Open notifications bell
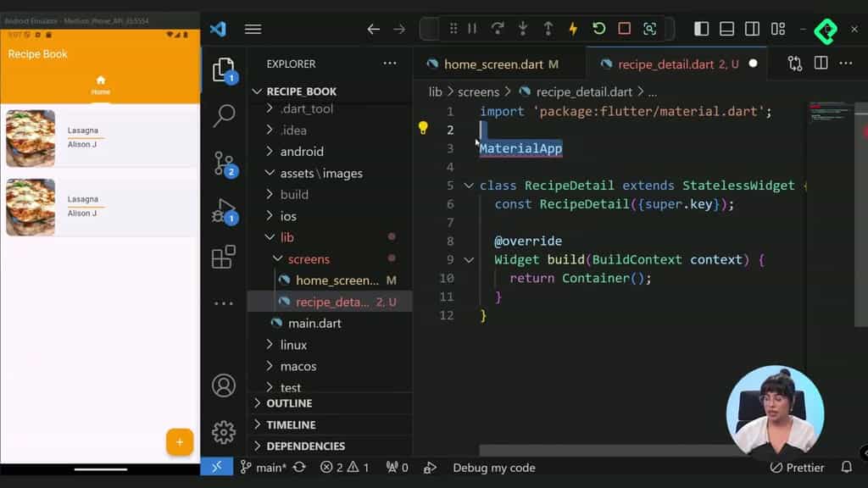 847,468
